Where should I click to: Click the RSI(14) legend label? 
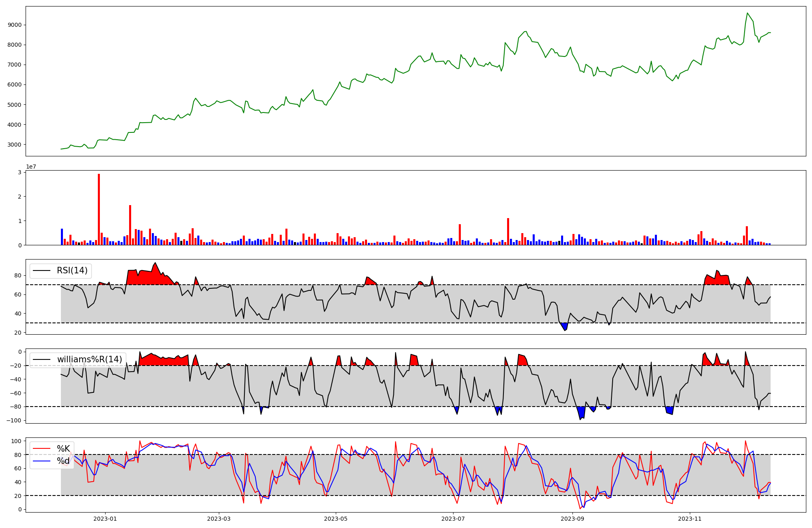[72, 270]
